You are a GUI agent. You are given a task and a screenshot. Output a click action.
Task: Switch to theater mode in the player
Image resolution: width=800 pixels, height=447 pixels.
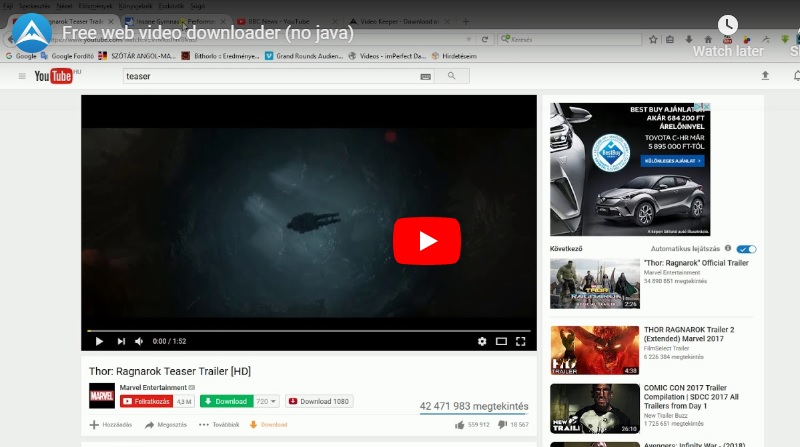click(501, 341)
